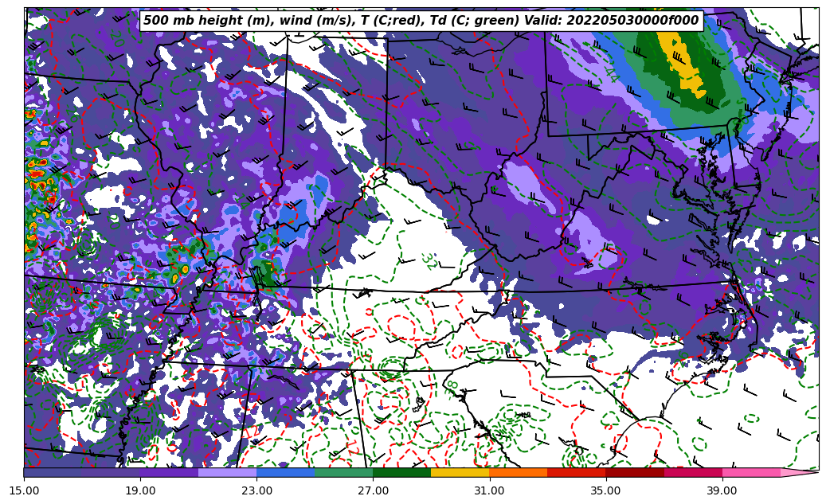Click the yellow colorbar segment
Image resolution: width=826 pixels, height=504 pixels.
pyautogui.click(x=460, y=472)
